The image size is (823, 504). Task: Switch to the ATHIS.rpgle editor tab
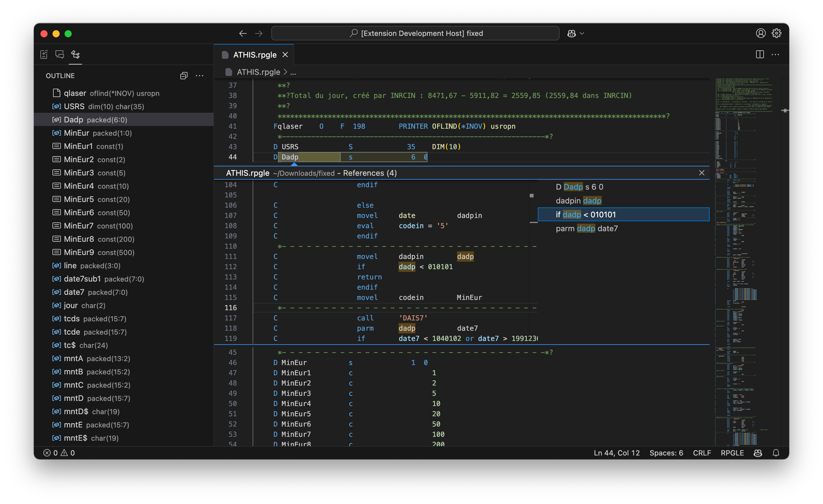tap(254, 55)
